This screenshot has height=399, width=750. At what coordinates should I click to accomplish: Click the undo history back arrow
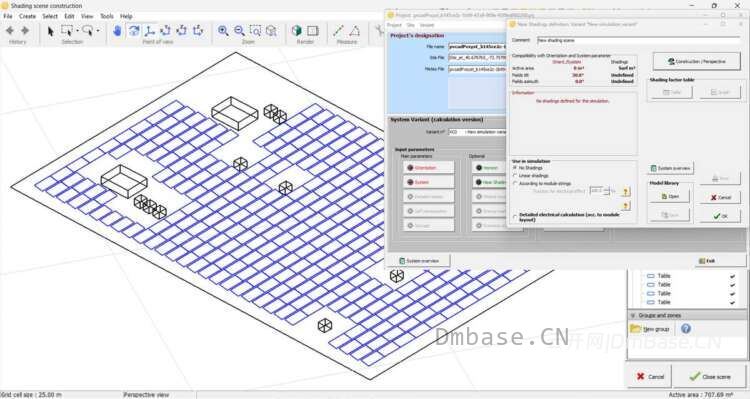(x=10, y=31)
